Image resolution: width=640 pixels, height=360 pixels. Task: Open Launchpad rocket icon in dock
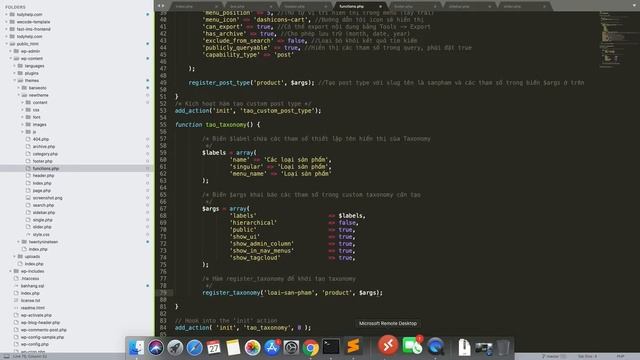point(175,347)
